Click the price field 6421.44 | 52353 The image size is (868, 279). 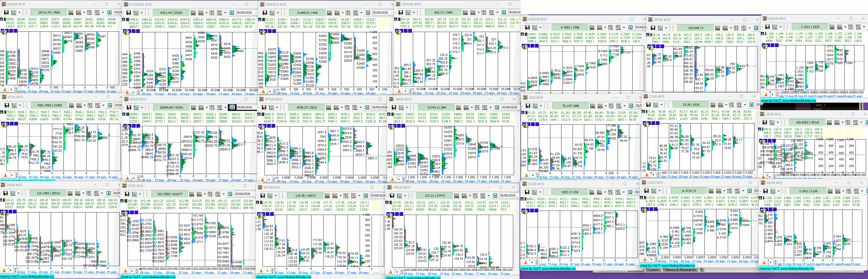(x=171, y=12)
